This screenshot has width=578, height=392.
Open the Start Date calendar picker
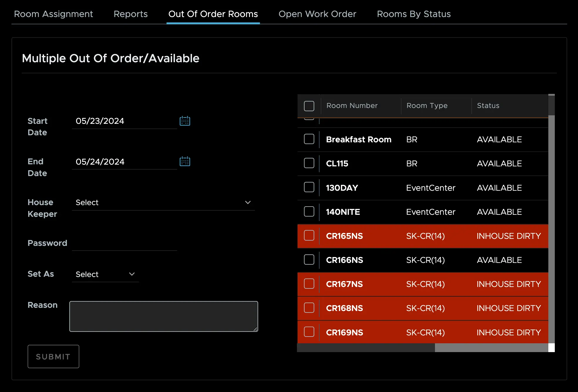(185, 121)
